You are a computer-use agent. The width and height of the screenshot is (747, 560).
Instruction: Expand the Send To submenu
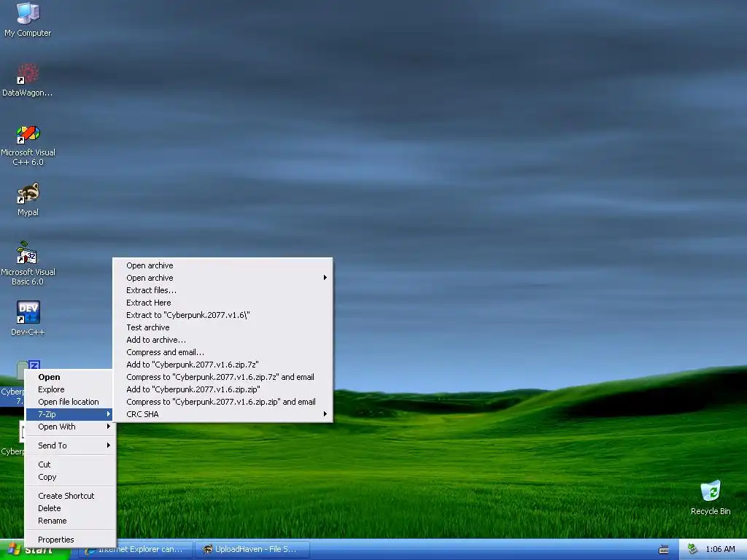click(70, 446)
